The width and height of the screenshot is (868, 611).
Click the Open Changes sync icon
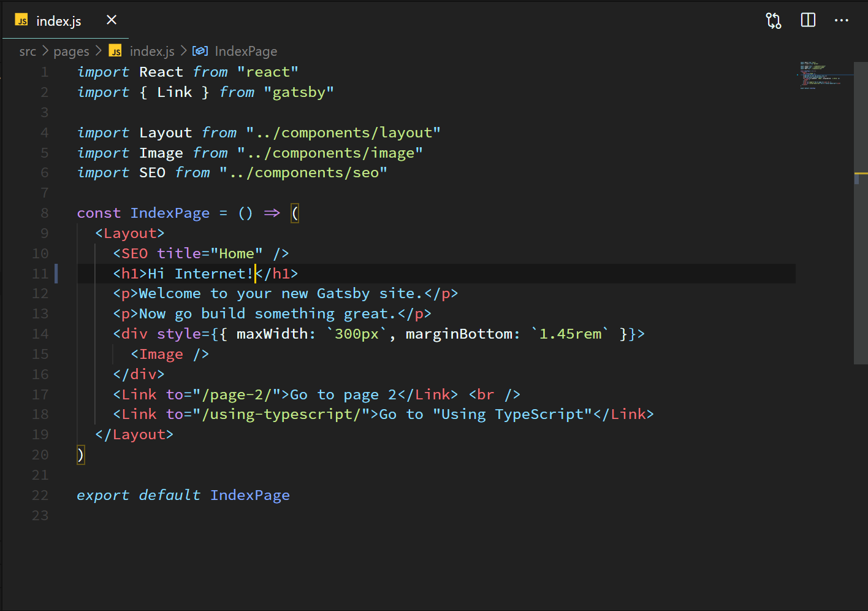(x=774, y=20)
